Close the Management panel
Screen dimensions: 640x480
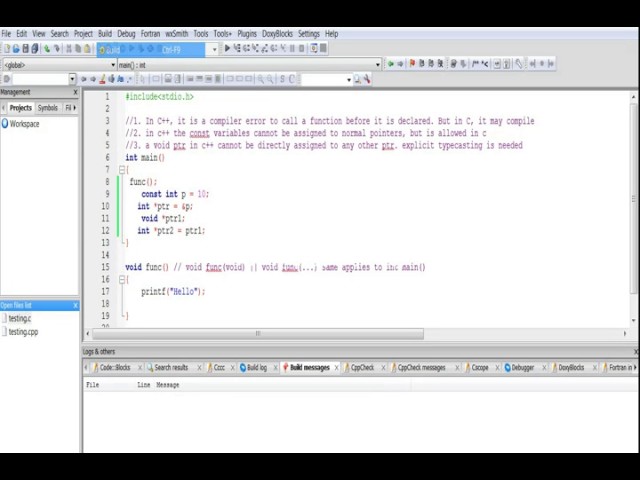click(75, 92)
